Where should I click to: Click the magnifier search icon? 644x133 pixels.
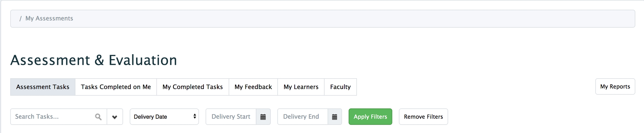[x=98, y=117]
